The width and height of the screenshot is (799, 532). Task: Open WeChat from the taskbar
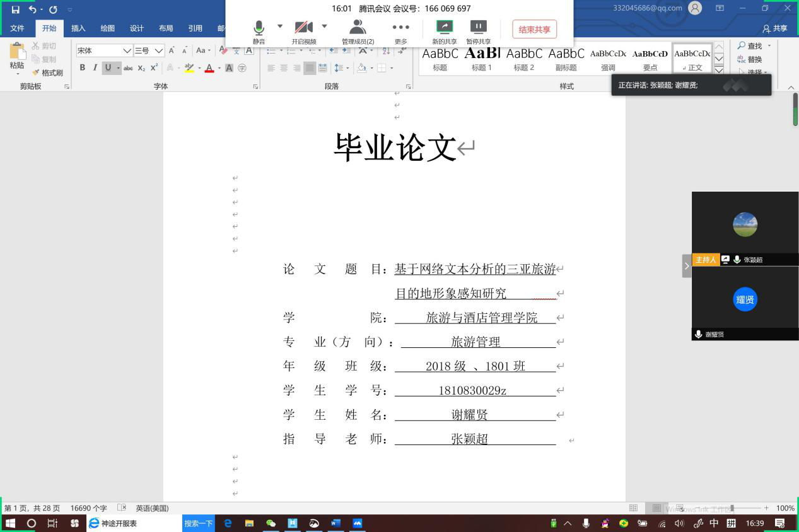coord(271,523)
